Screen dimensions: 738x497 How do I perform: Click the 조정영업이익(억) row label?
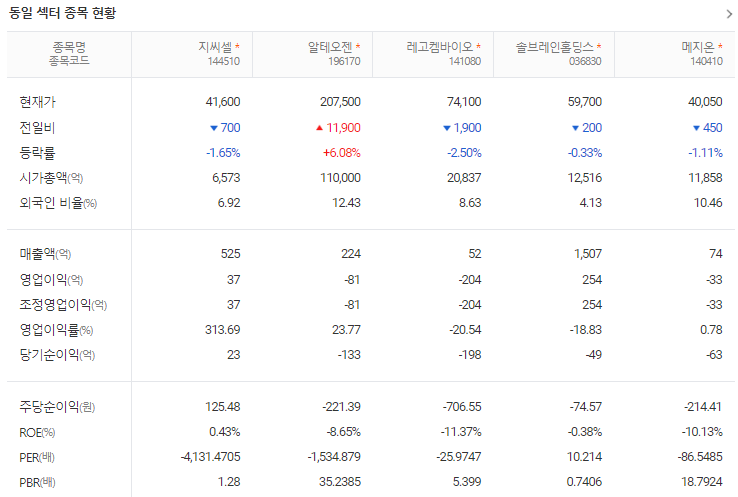tap(63, 305)
